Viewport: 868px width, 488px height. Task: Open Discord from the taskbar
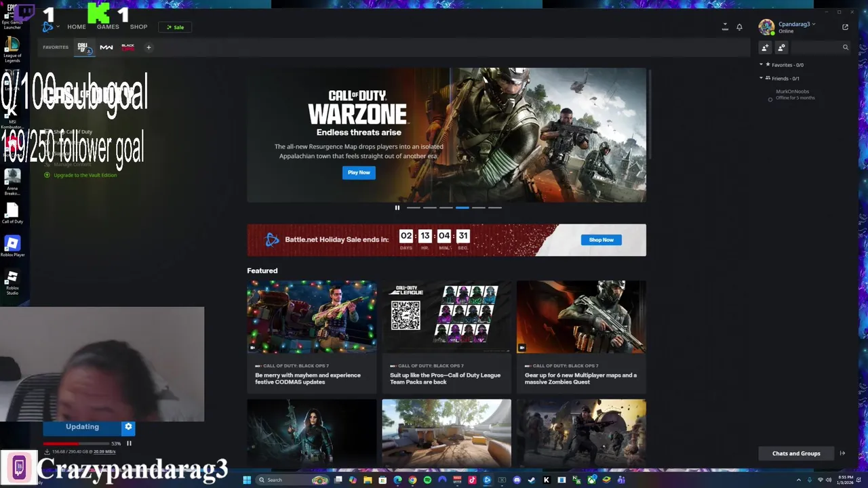tap(517, 480)
